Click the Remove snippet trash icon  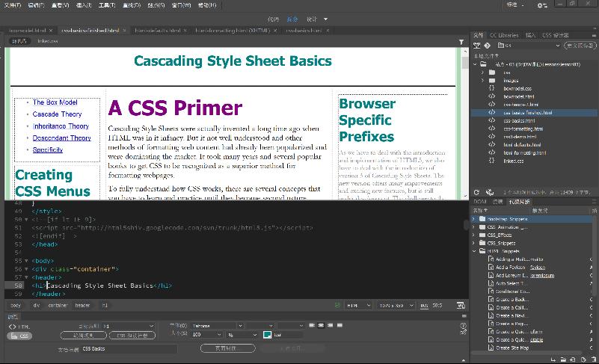click(594, 360)
